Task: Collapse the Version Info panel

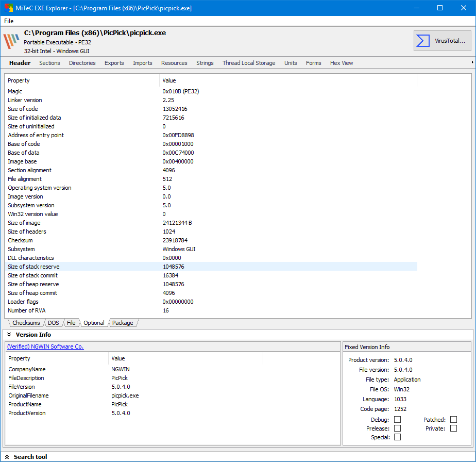Action: tap(9, 335)
